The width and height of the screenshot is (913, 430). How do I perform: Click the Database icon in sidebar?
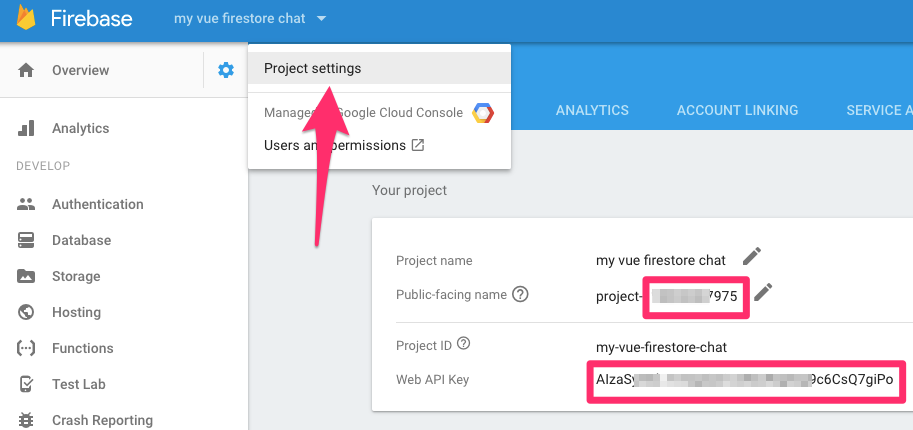click(x=27, y=240)
